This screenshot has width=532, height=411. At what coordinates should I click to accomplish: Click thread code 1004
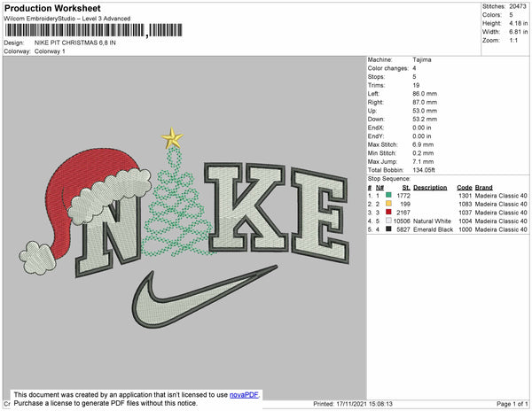point(465,221)
